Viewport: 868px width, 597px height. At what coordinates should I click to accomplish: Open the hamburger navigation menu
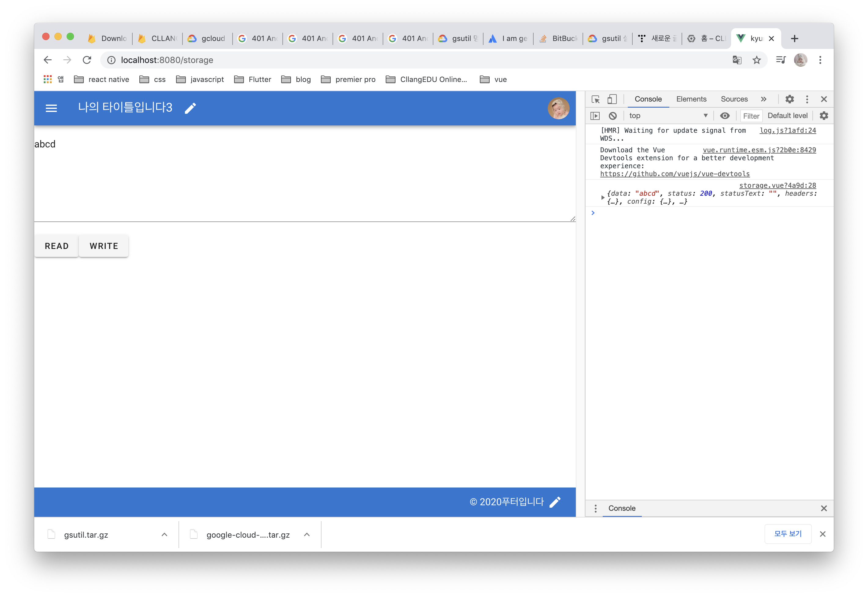coord(51,108)
